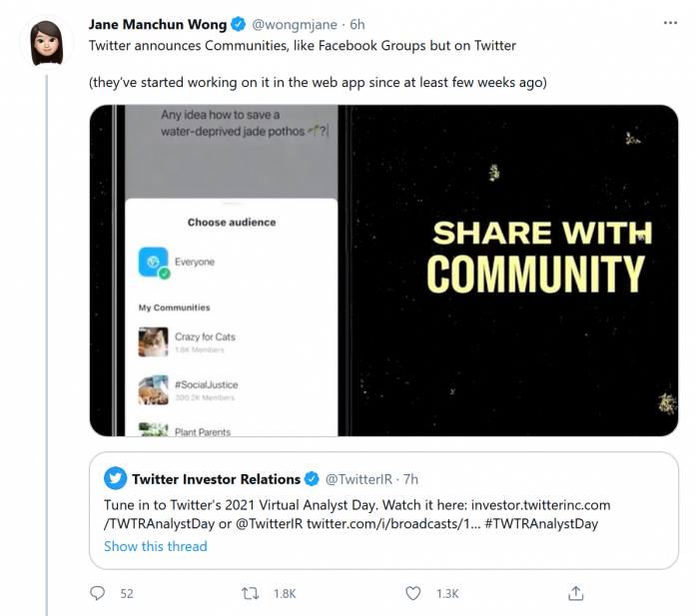Open the share tweet icon
Screen dimensions: 699x616
coord(575,593)
